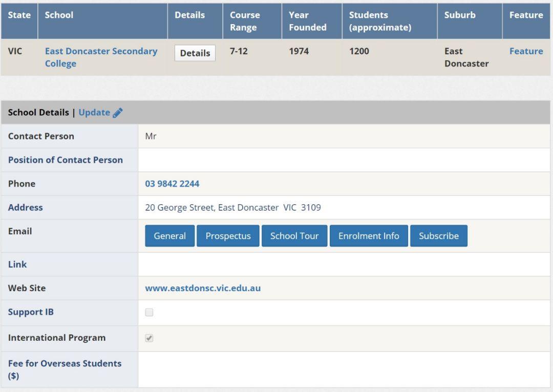This screenshot has height=392, width=553.
Task: Select the 20 George Street address text
Action: [233, 207]
